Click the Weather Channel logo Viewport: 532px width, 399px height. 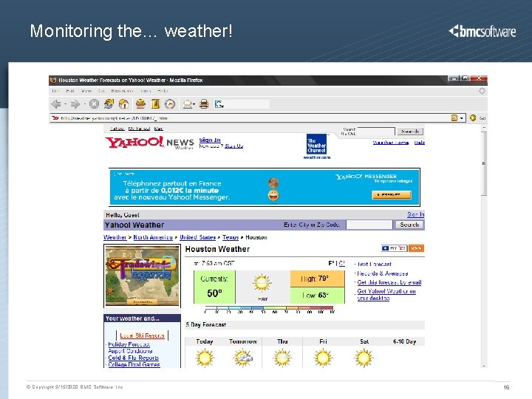(x=316, y=145)
